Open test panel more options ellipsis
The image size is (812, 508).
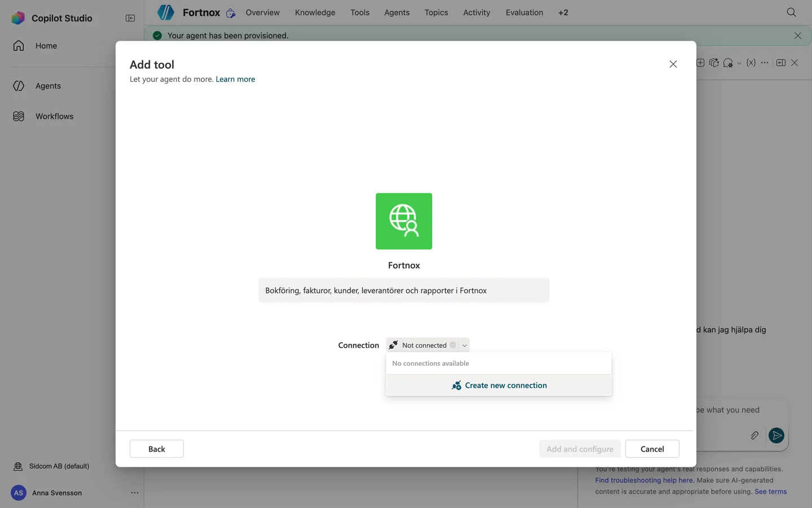[765, 63]
